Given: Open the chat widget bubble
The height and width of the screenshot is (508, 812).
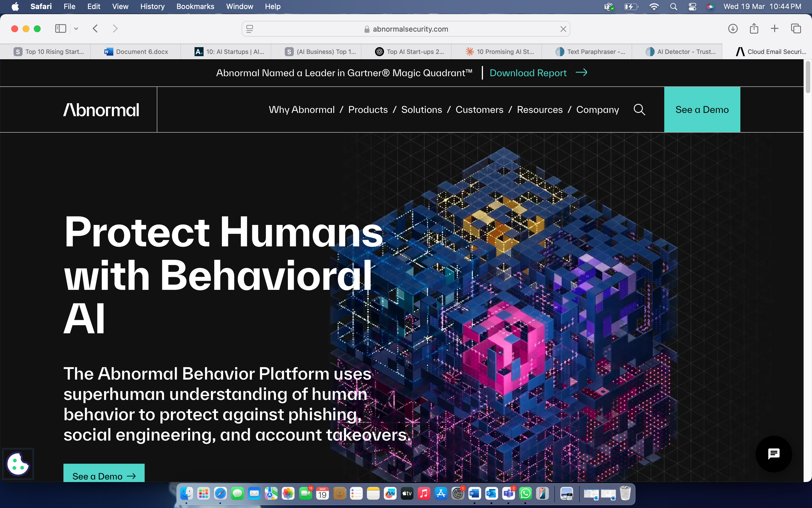Looking at the screenshot, I should click(x=774, y=454).
